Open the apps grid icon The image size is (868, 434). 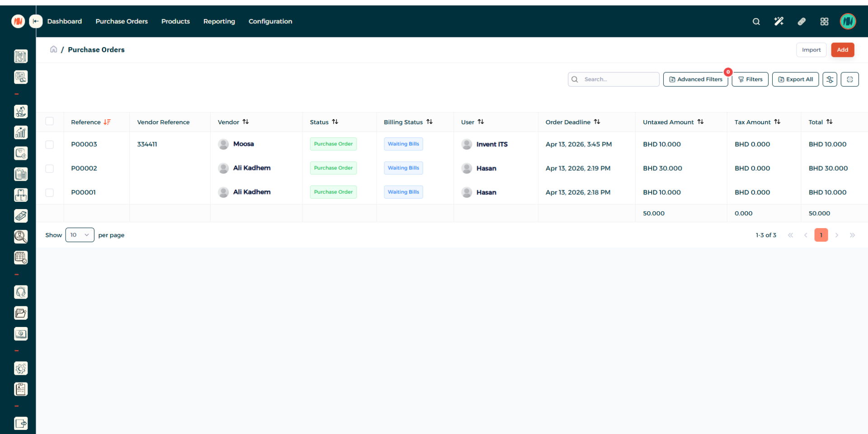[824, 22]
